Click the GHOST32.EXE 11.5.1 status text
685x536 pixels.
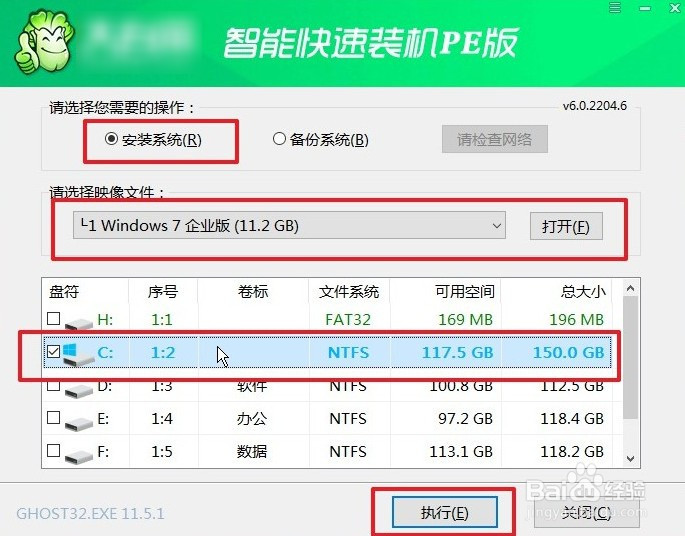tap(90, 513)
